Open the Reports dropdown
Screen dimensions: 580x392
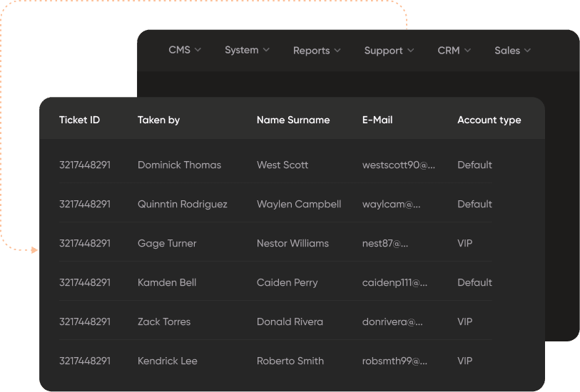tap(316, 51)
